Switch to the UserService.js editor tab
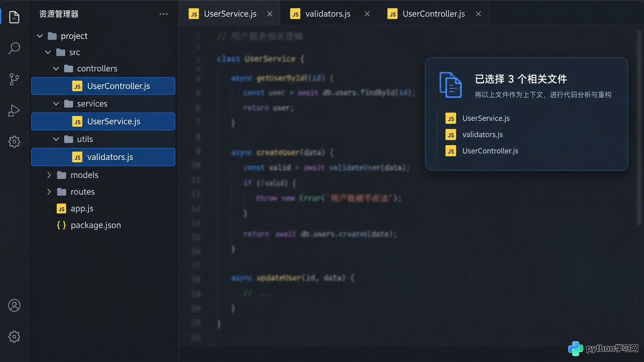This screenshot has height=362, width=644. [x=230, y=14]
